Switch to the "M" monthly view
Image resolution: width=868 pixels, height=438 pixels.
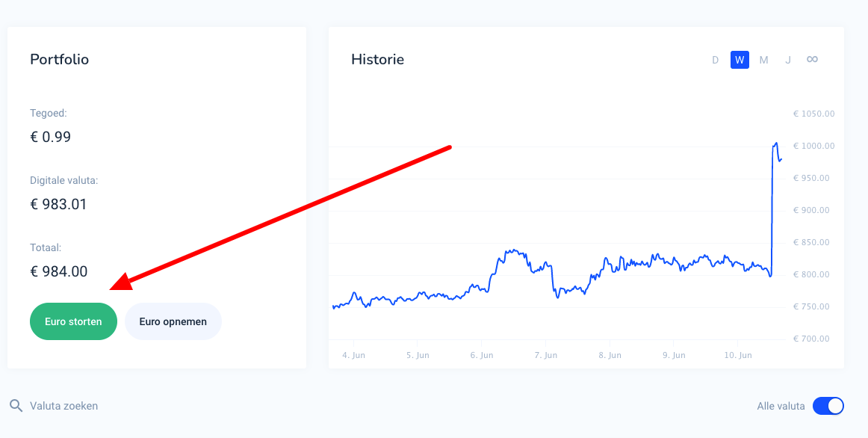click(x=763, y=59)
